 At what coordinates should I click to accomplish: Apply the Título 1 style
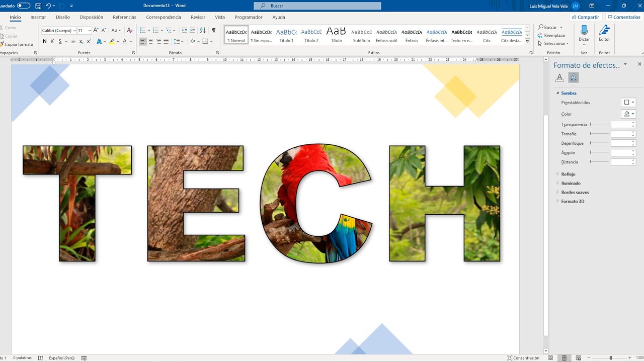pos(286,35)
